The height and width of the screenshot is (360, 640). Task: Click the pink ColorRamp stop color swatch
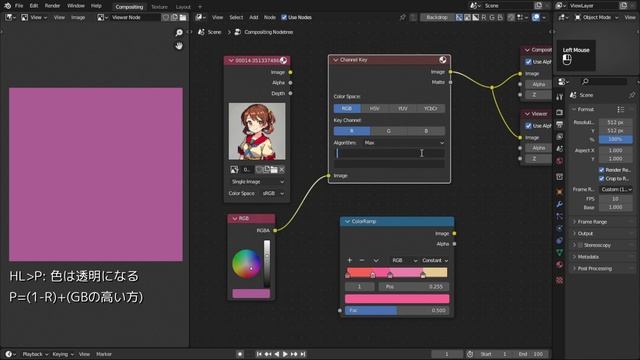pos(397,299)
